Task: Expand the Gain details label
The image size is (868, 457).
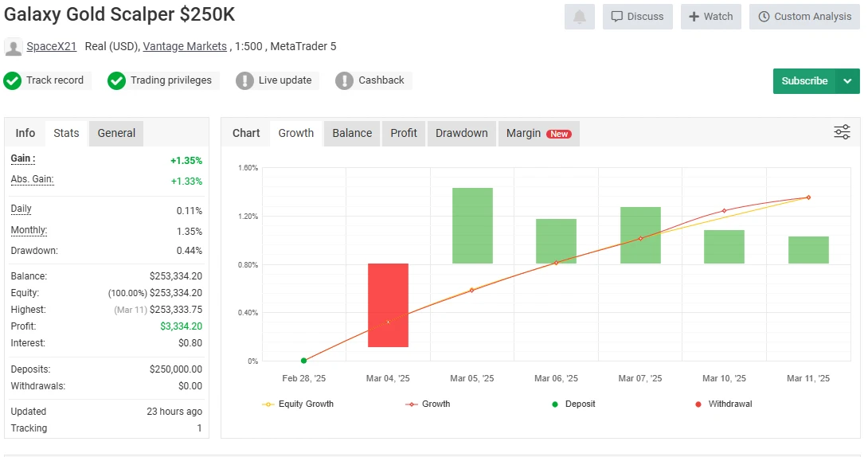Action: point(22,158)
